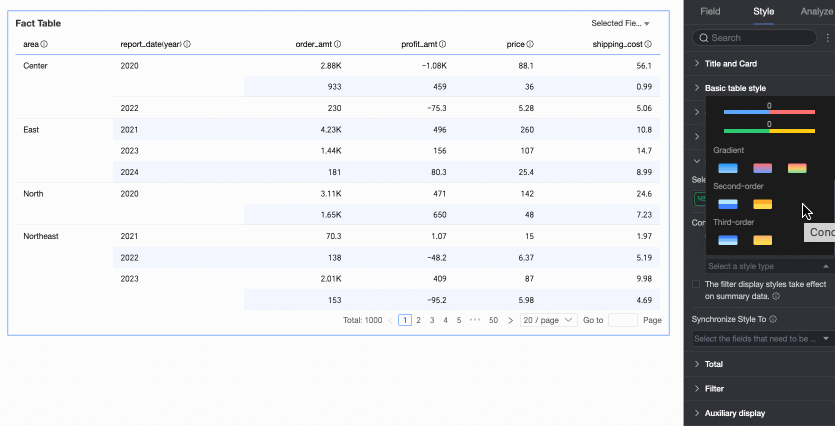Viewport: 835px width, 426px height.
Task: Click the search magnifier icon in Style panel
Action: coord(703,38)
